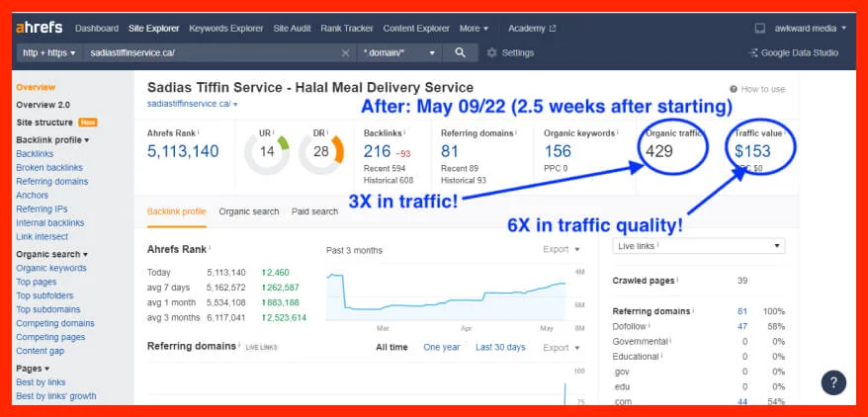Select the One year range
The image size is (868, 417).
tap(442, 347)
